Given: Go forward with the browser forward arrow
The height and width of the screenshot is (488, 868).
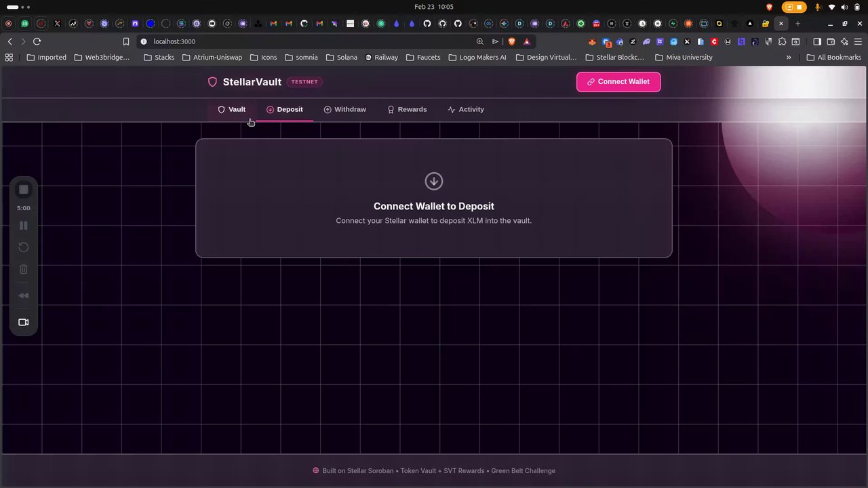Looking at the screenshot, I should [23, 41].
